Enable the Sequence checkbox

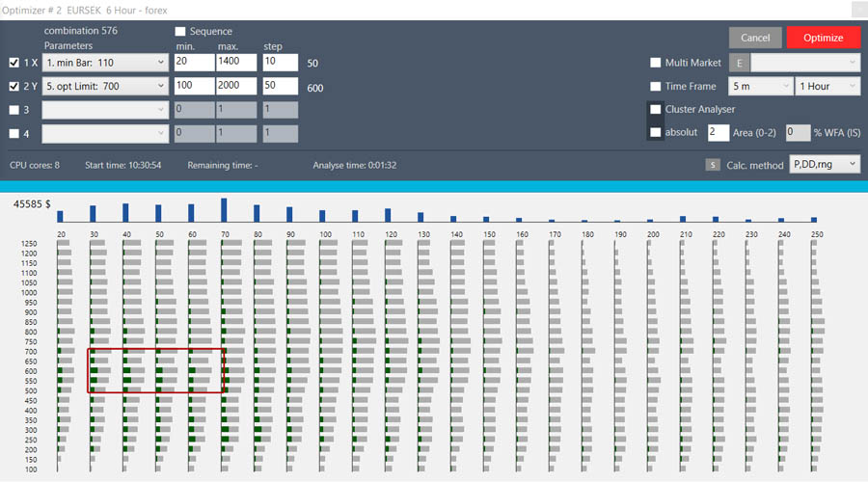coord(180,32)
